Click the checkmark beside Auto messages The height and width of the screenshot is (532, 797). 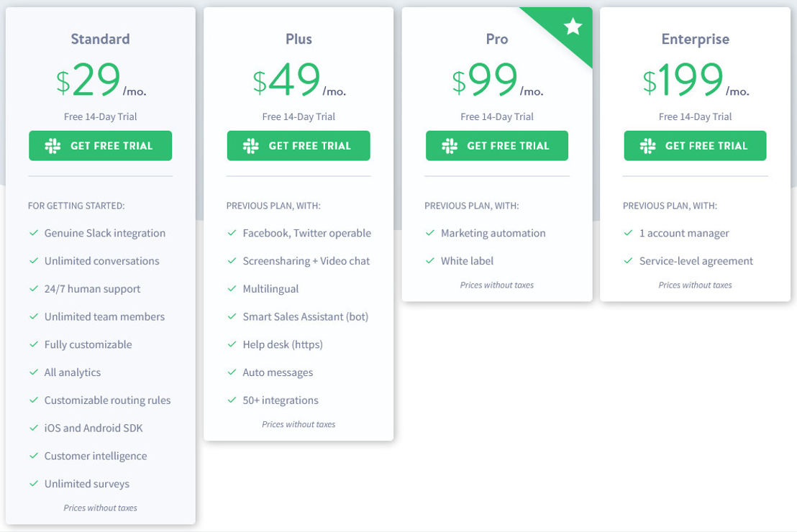(232, 372)
